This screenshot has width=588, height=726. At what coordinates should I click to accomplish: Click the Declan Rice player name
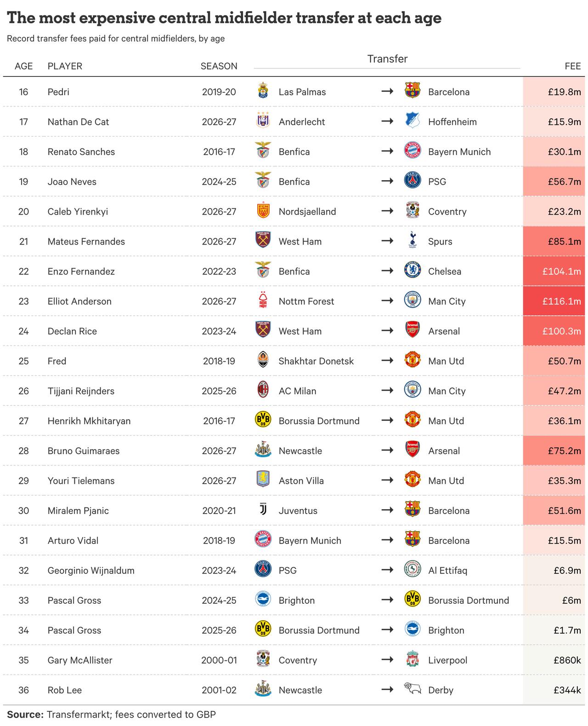pos(72,331)
